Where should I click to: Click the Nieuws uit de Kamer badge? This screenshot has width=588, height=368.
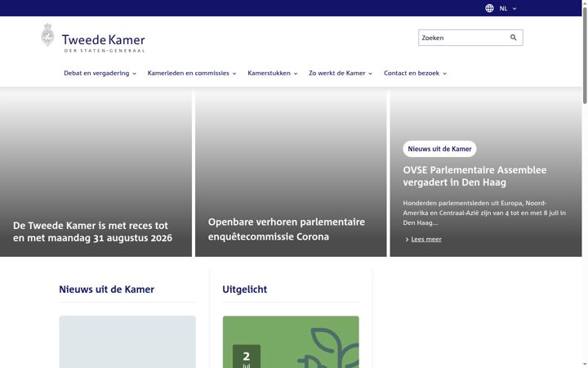coord(439,149)
